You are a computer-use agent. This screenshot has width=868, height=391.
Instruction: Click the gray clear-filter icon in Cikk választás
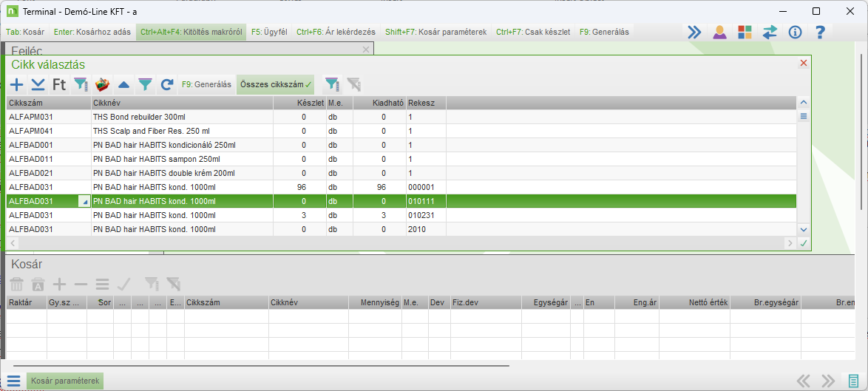(353, 84)
